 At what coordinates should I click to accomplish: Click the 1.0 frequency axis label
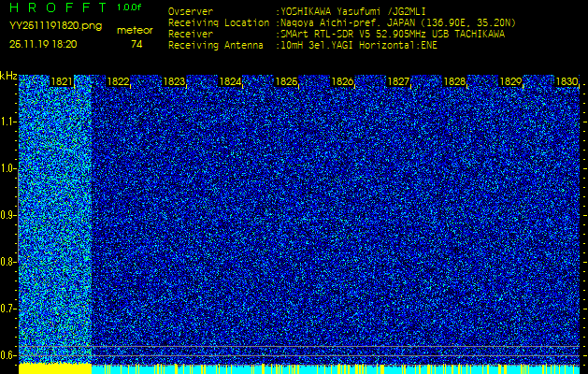coord(7,169)
